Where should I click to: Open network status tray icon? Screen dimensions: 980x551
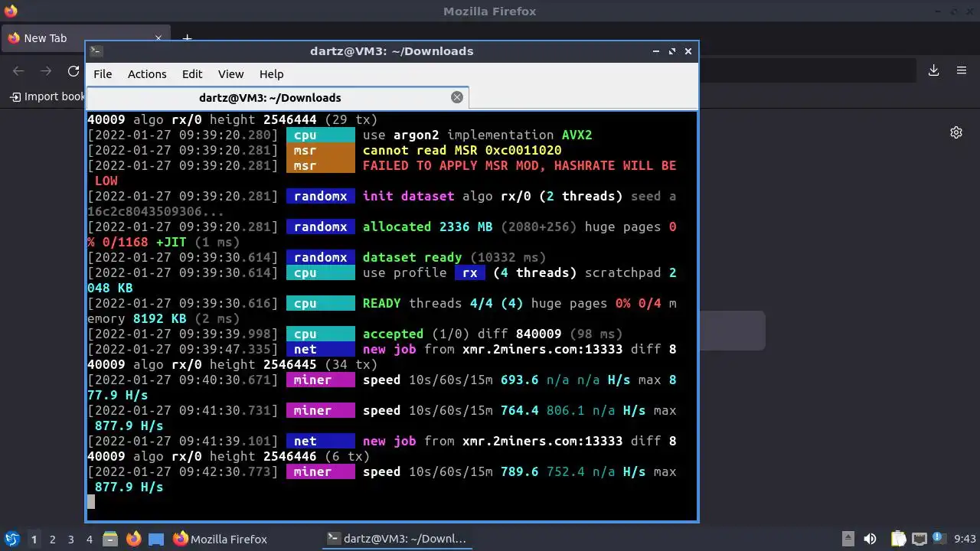coord(920,539)
